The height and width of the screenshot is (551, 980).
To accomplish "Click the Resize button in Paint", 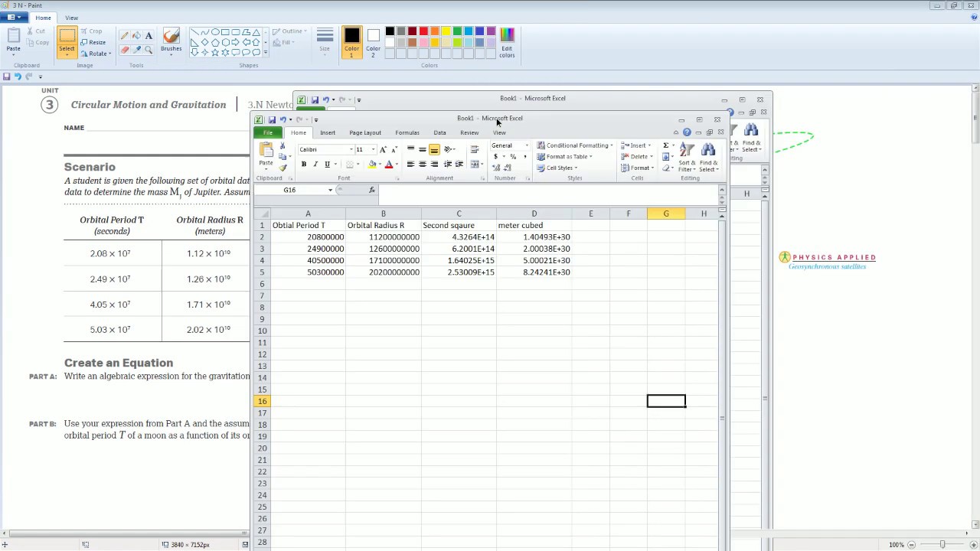I will [x=93, y=42].
